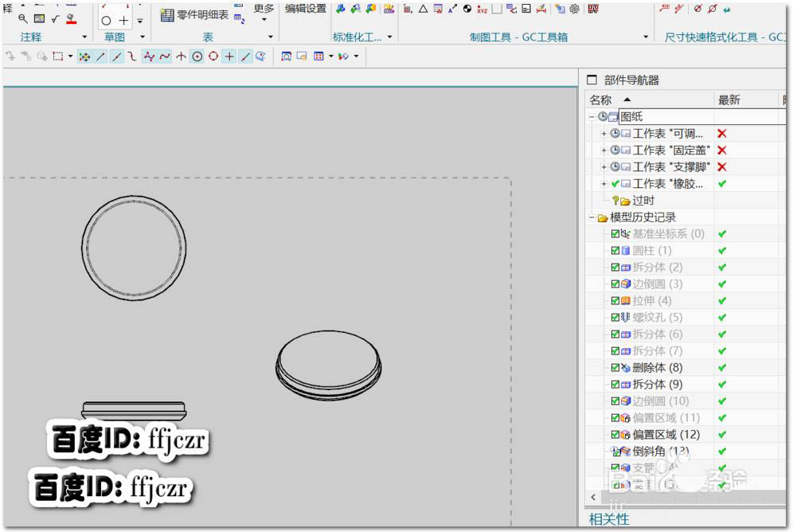The width and height of the screenshot is (793, 532).
Task: Toggle the point on curve snap option
Action: (x=245, y=57)
